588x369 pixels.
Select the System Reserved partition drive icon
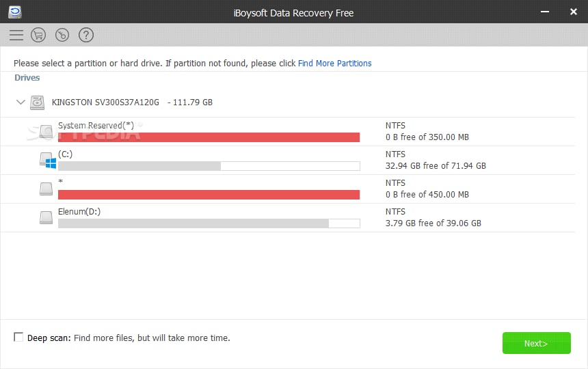point(46,131)
